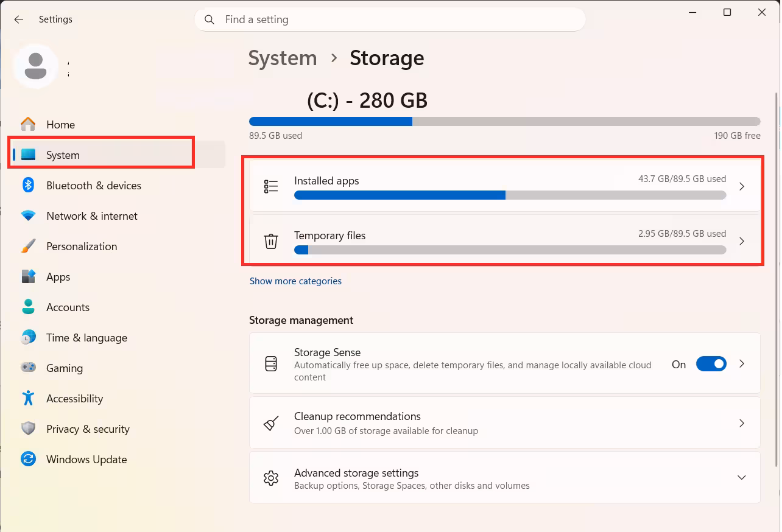Open Temporary files via its chevron

(742, 241)
